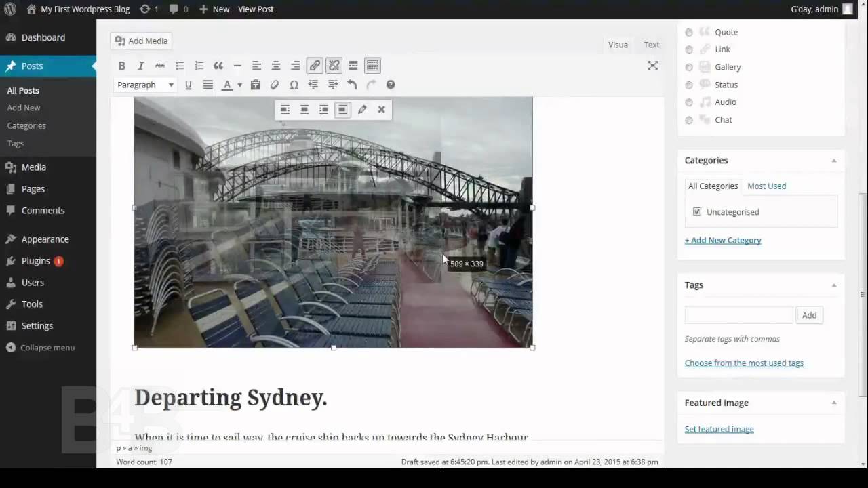Collapse the admin sidebar menu
The height and width of the screenshot is (488, 868).
(41, 348)
